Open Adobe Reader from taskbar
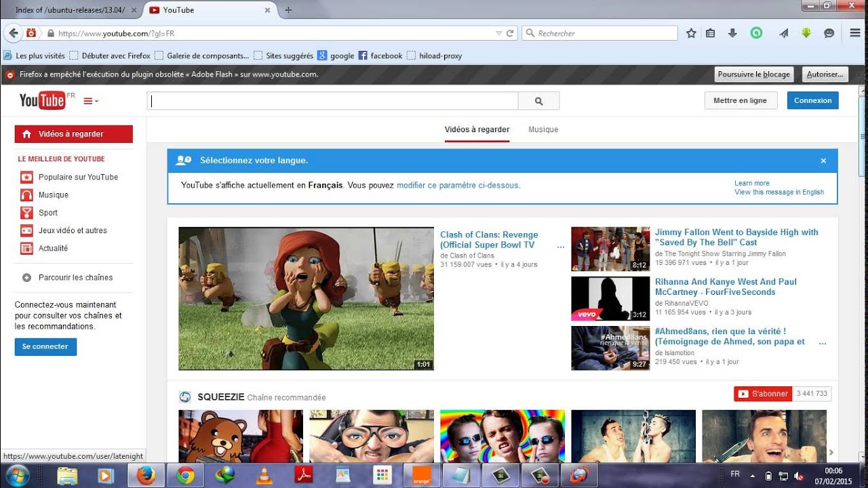This screenshot has height=488, width=868. pos(303,476)
